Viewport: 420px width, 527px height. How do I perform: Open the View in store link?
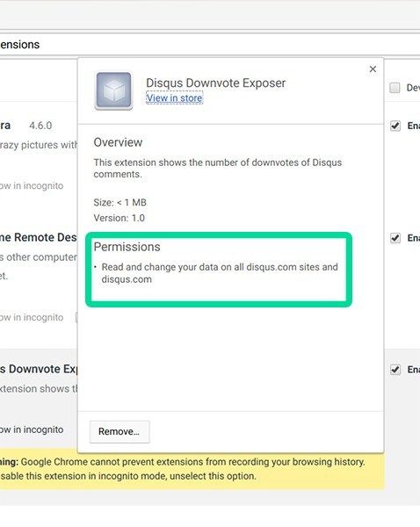[174, 97]
